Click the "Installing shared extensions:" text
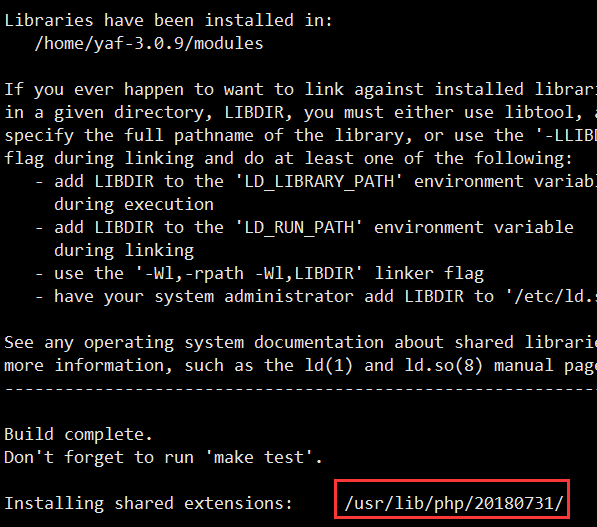 coord(148,504)
